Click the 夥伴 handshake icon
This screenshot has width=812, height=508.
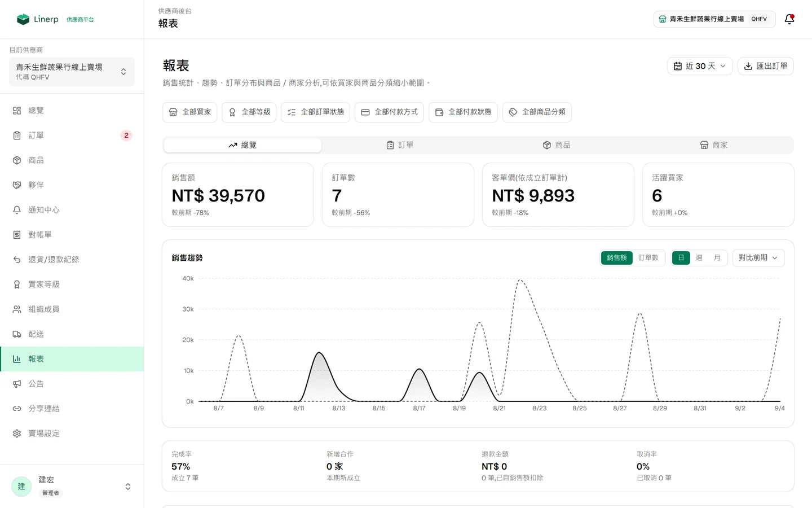tap(17, 185)
